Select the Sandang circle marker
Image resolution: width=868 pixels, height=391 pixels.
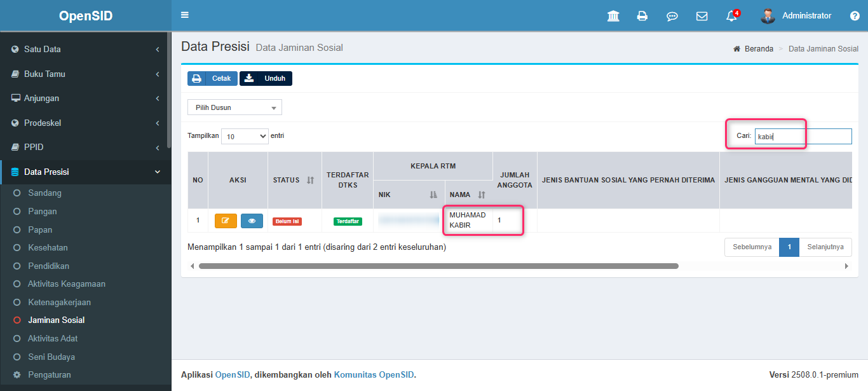[17, 193]
